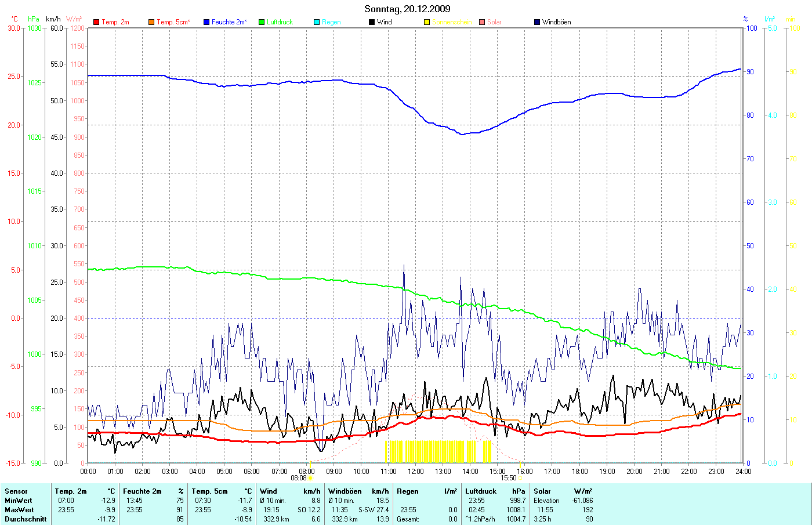Click the Sensor header in data table
Viewport: 812px width, 525px height.
pyautogui.click(x=16, y=491)
